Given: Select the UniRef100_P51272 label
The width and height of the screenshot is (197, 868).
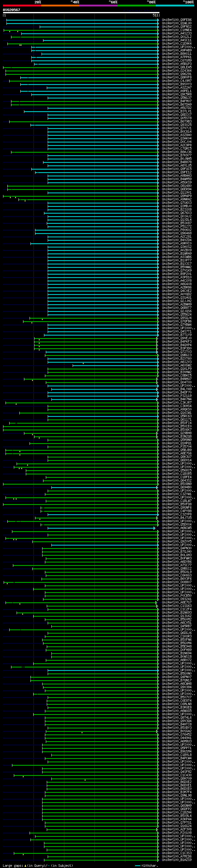Looking at the screenshot, I should tap(176, 226).
